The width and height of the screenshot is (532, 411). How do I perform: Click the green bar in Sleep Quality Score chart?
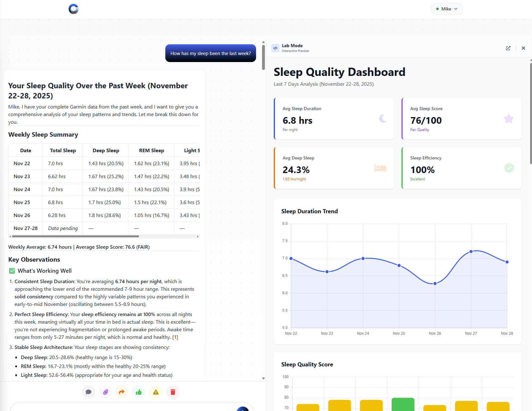click(403, 404)
